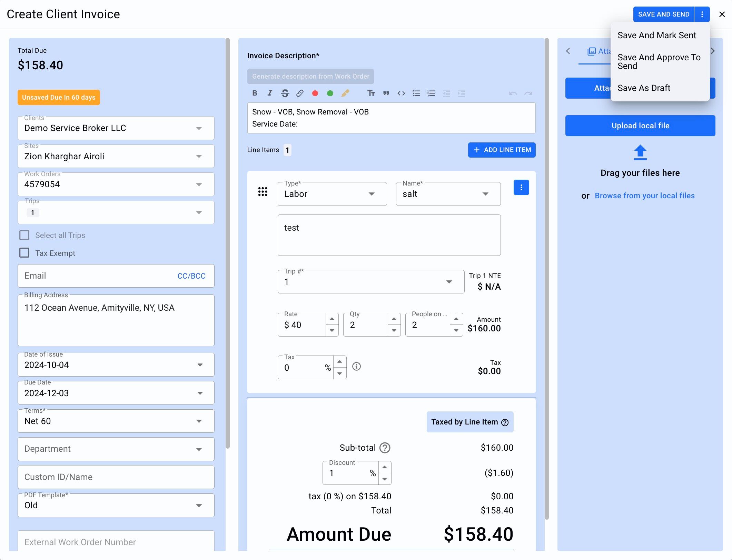The width and height of the screenshot is (732, 560).
Task: Select the blockquote icon in editor
Action: (386, 93)
